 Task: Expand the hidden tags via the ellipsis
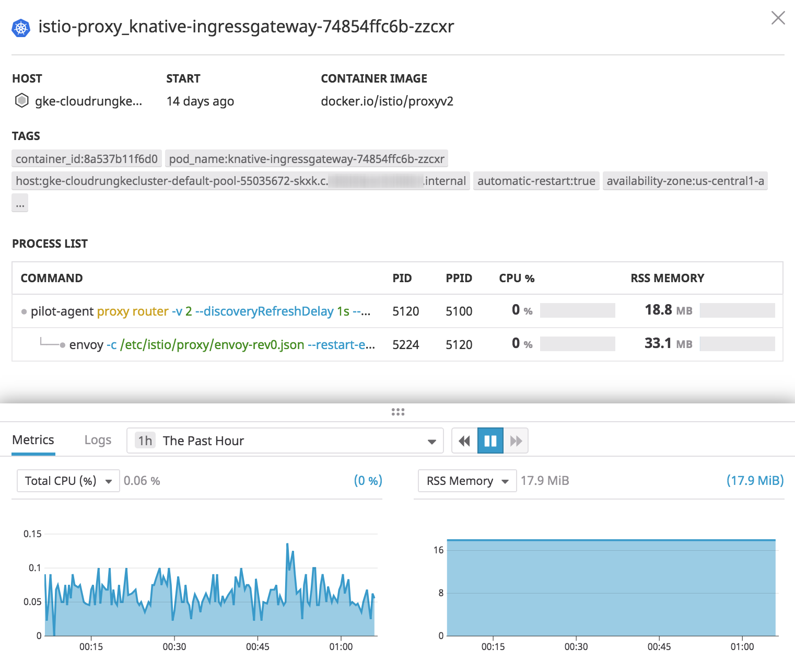[20, 203]
